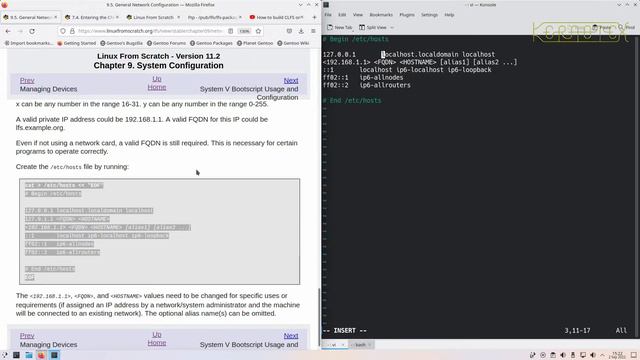640x360 pixels.
Task: Open the file manager from taskbar
Action: point(29,355)
